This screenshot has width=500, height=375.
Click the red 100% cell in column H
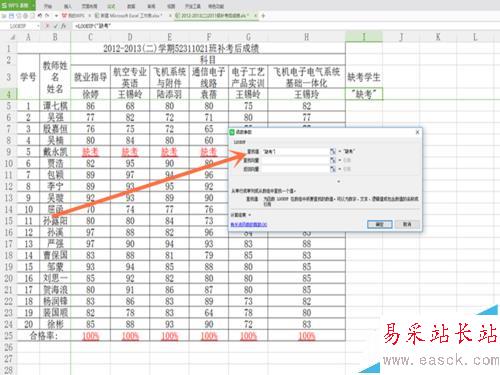point(306,336)
